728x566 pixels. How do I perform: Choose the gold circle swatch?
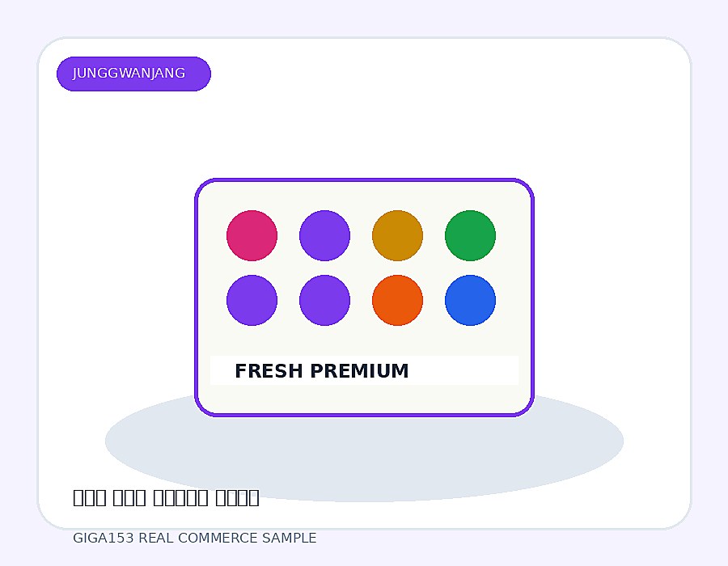tap(397, 235)
